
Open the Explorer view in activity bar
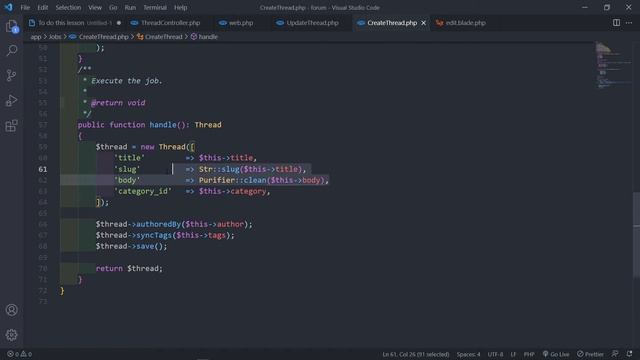(x=11, y=26)
